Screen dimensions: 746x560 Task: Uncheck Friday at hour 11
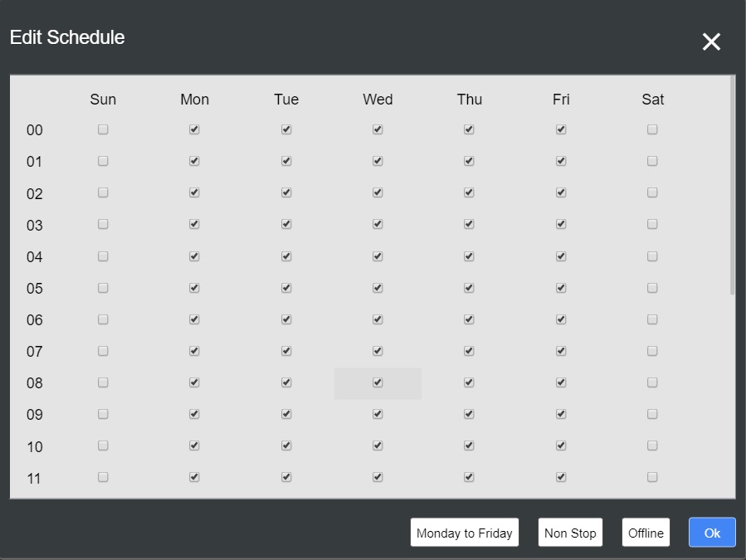pos(560,477)
